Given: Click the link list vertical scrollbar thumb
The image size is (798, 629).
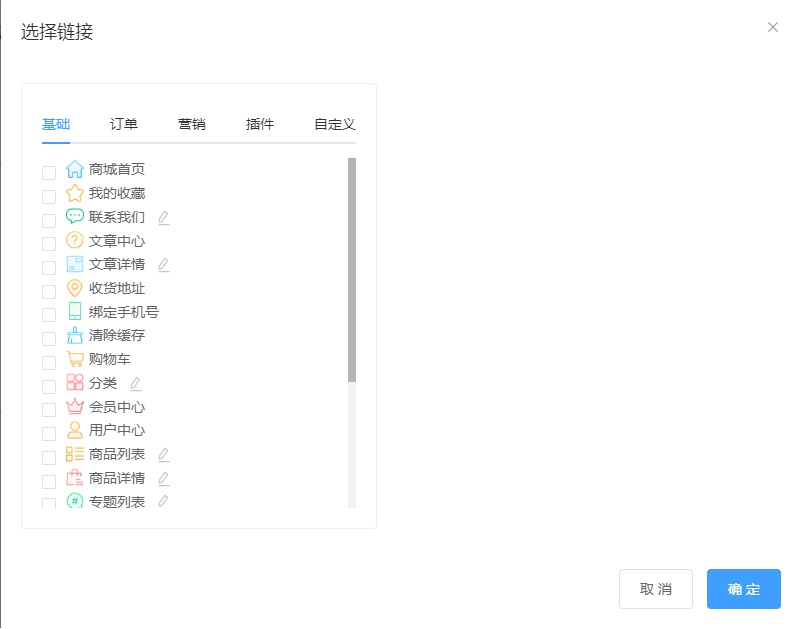Looking at the screenshot, I should [352, 270].
